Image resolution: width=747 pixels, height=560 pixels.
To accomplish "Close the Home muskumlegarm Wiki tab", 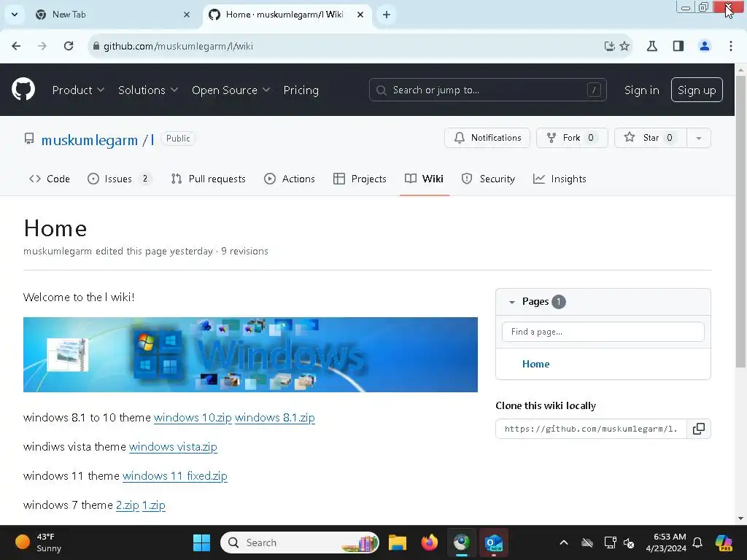I will [x=360, y=15].
